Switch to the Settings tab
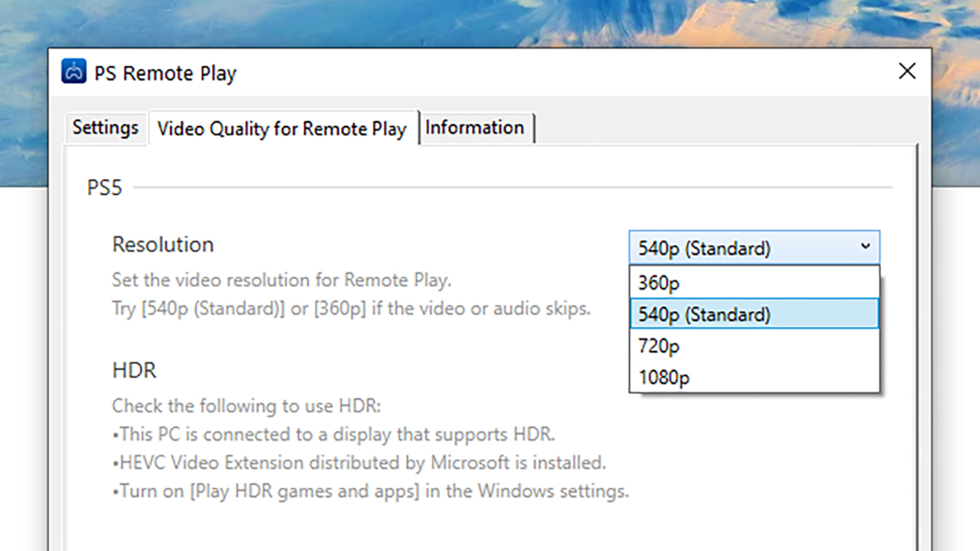The width and height of the screenshot is (980, 551). (x=105, y=128)
